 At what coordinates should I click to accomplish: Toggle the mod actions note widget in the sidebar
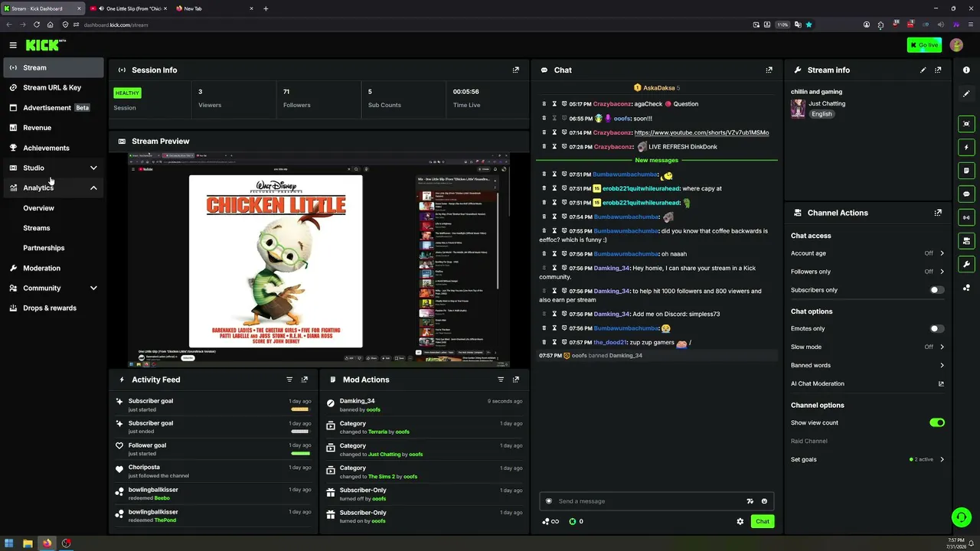[966, 171]
